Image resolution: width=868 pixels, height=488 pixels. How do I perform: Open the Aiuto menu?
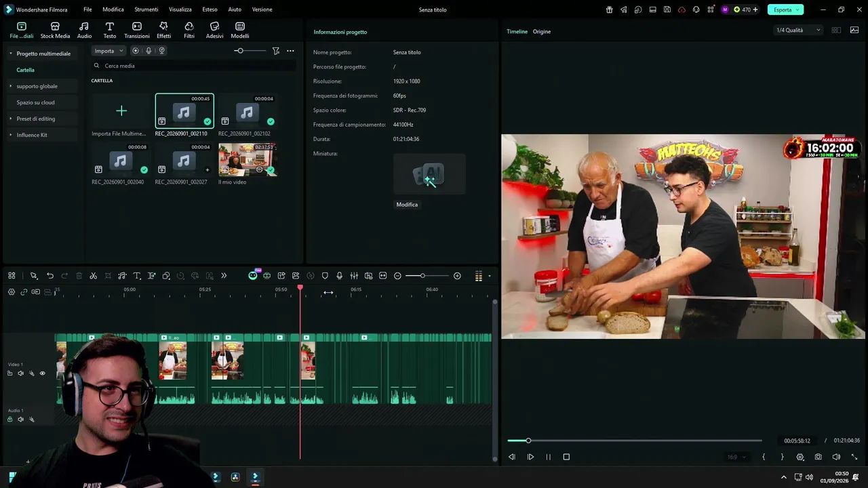[235, 9]
